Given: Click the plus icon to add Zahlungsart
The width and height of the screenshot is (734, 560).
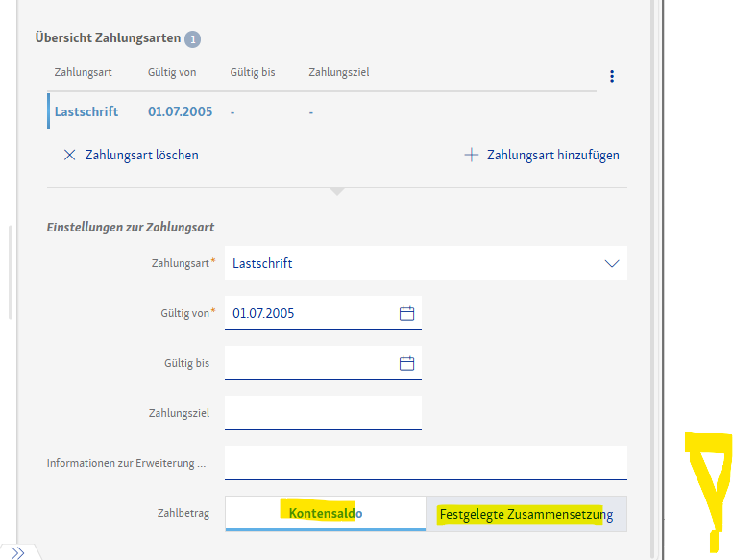Looking at the screenshot, I should pyautogui.click(x=471, y=155).
